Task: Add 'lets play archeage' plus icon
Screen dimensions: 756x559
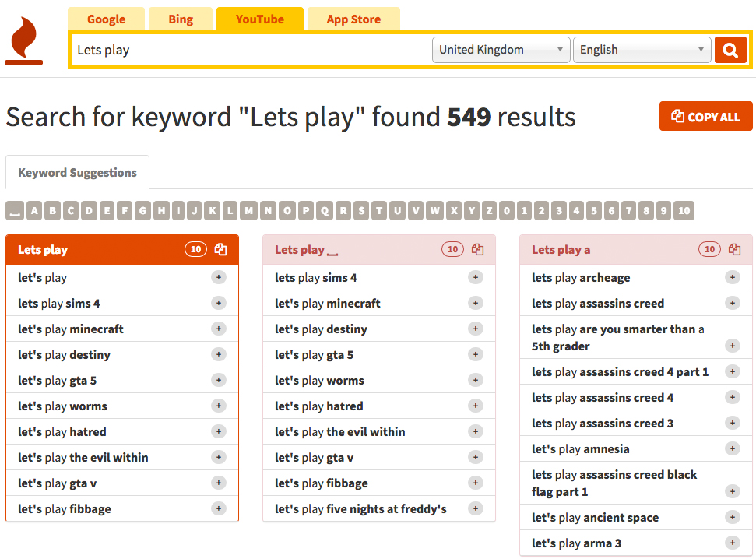Action: 733,277
